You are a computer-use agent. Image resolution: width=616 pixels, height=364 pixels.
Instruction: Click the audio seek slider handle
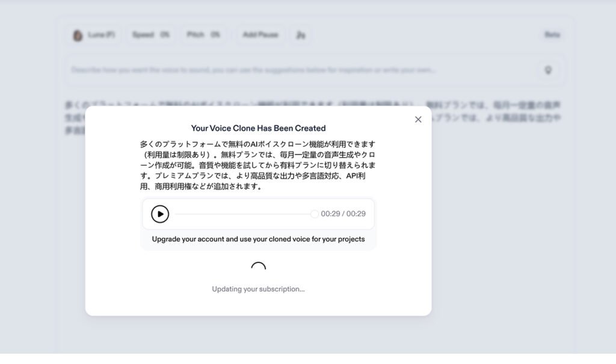point(315,214)
